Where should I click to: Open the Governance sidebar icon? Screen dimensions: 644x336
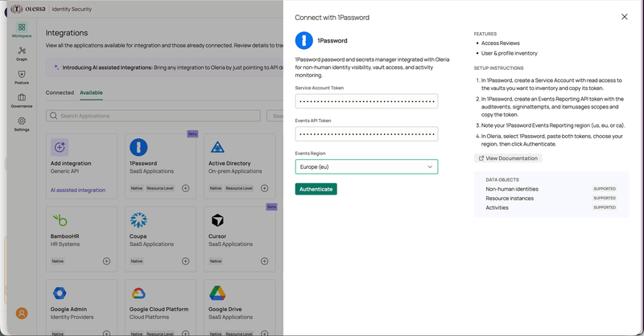(x=22, y=97)
